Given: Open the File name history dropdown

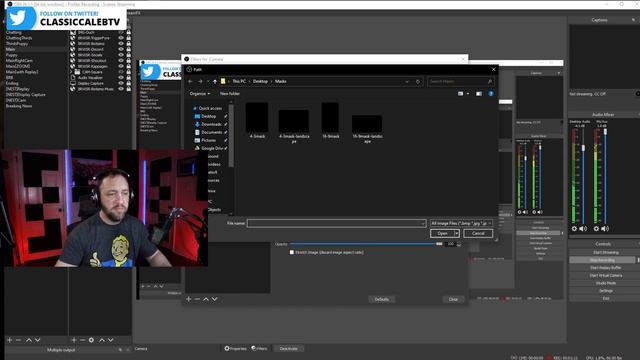Looking at the screenshot, I should click(422, 223).
